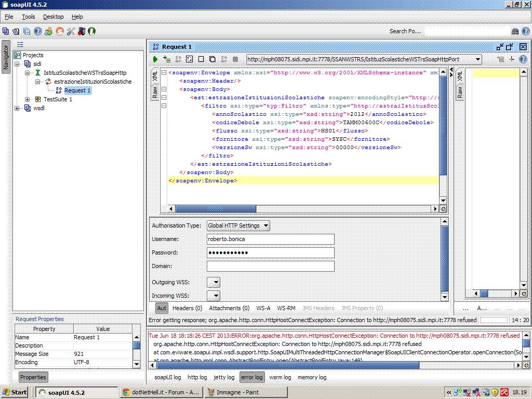The height and width of the screenshot is (399, 532).
Task: Open the Help menu
Action: (x=77, y=17)
